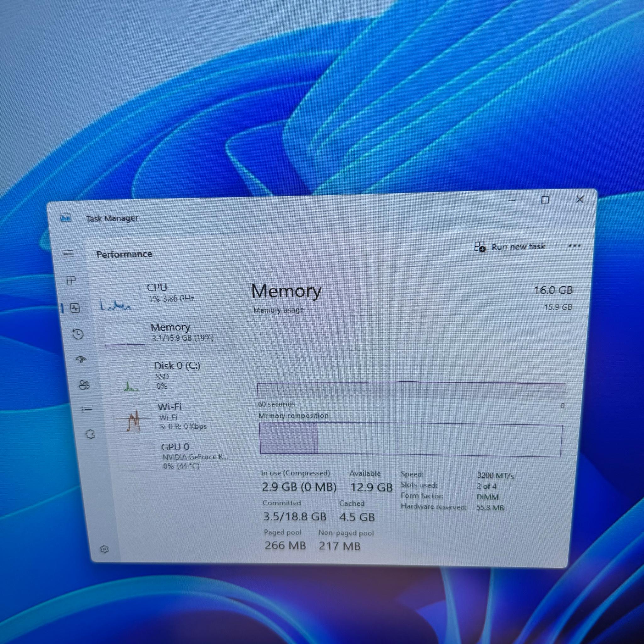
Task: Open the Details page icon
Action: click(x=87, y=409)
